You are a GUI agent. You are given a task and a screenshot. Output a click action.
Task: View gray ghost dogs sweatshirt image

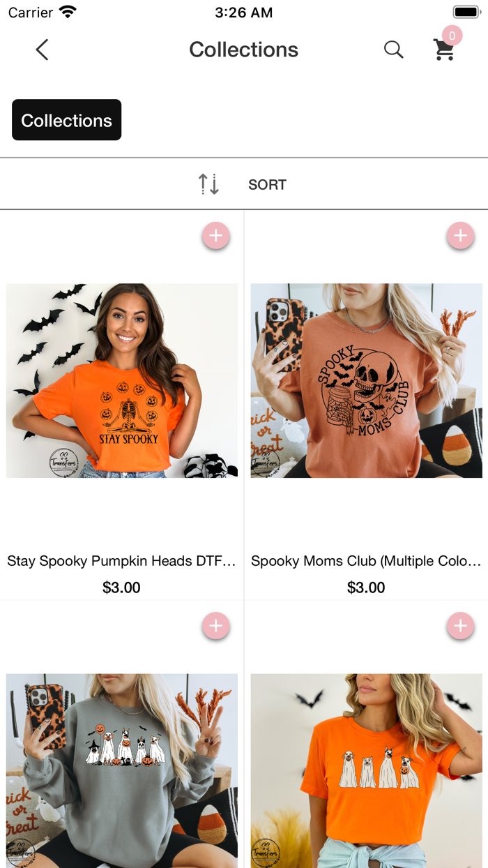point(122,770)
